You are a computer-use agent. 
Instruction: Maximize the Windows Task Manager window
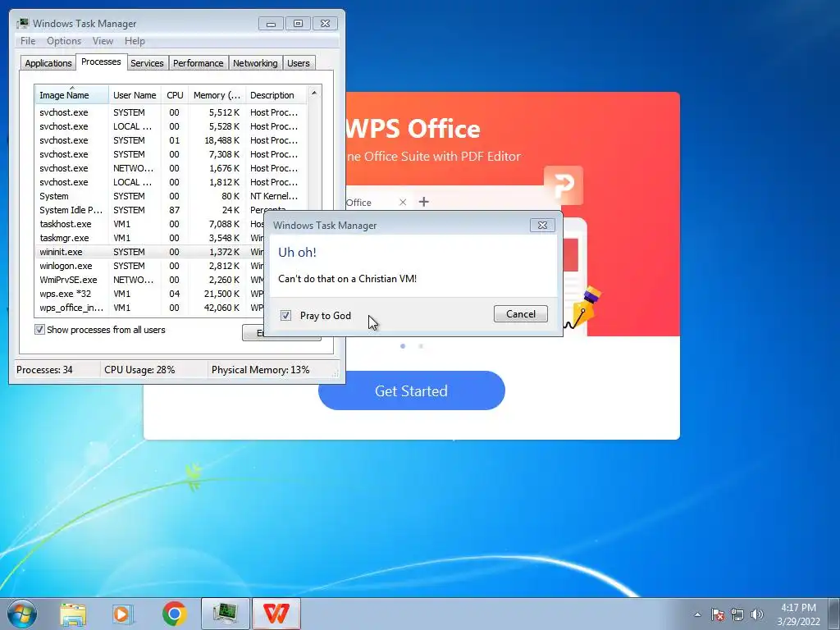[298, 24]
